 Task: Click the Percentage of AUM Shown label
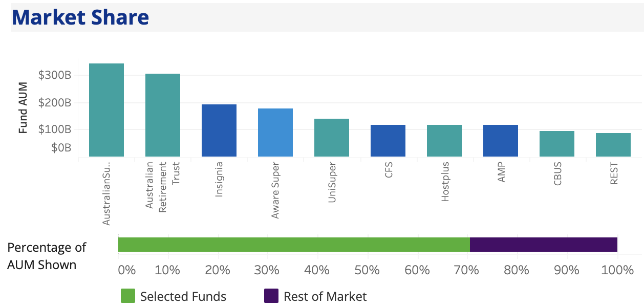pos(47,256)
